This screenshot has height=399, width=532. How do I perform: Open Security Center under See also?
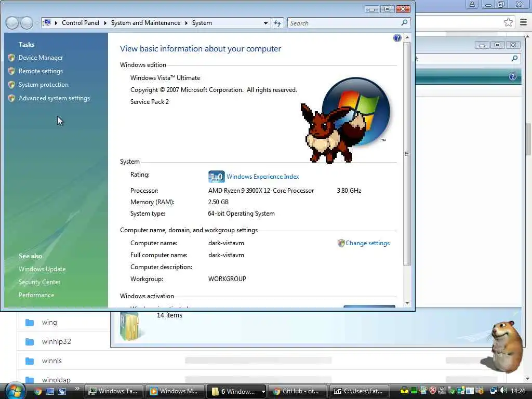39,282
